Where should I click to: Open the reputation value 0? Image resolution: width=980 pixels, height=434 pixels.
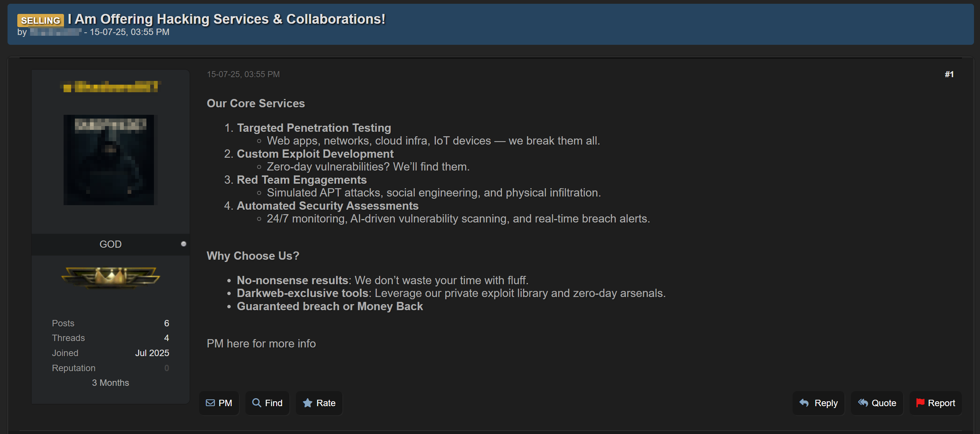click(x=166, y=368)
